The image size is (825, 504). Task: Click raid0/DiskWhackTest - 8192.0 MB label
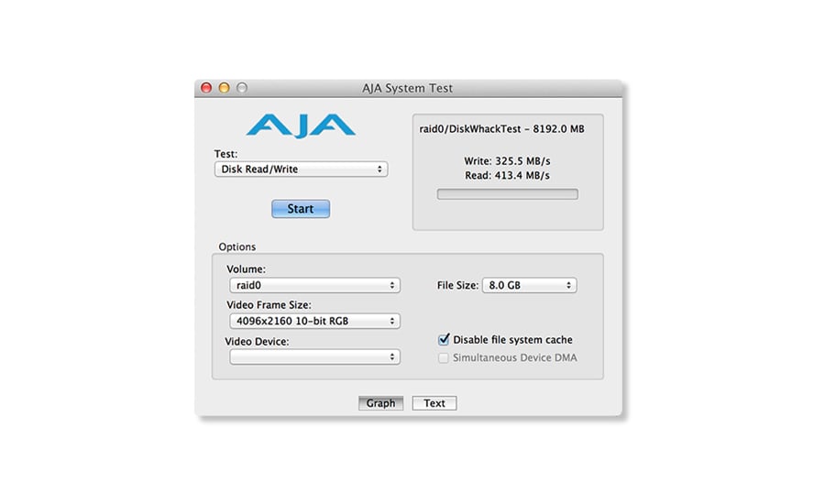pyautogui.click(x=502, y=129)
